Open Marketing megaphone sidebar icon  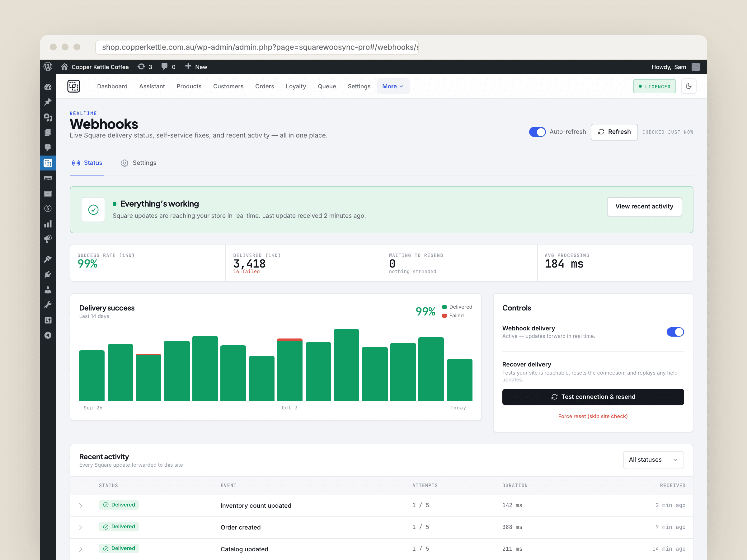[48, 239]
